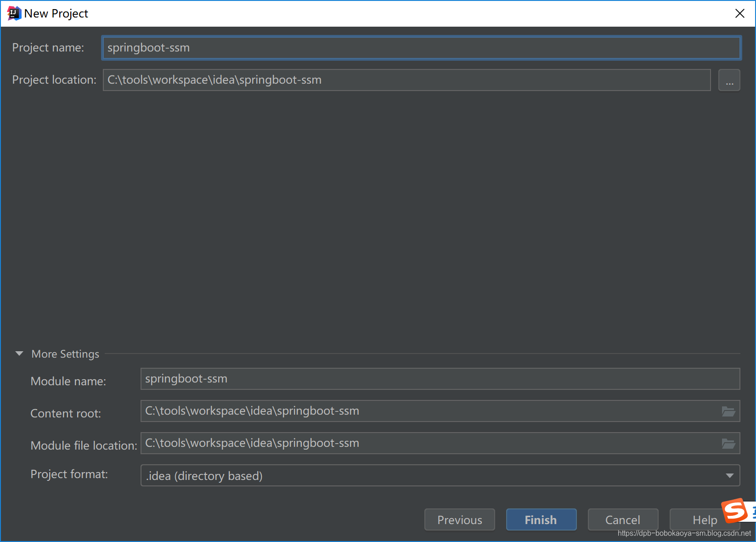Image resolution: width=756 pixels, height=542 pixels.
Task: Click the 'Module file location:' label
Action: (x=84, y=445)
